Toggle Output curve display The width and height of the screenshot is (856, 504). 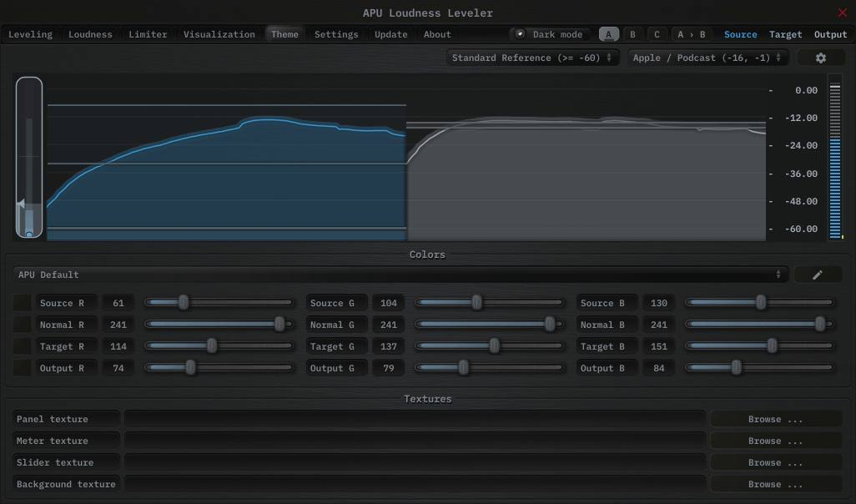point(830,34)
